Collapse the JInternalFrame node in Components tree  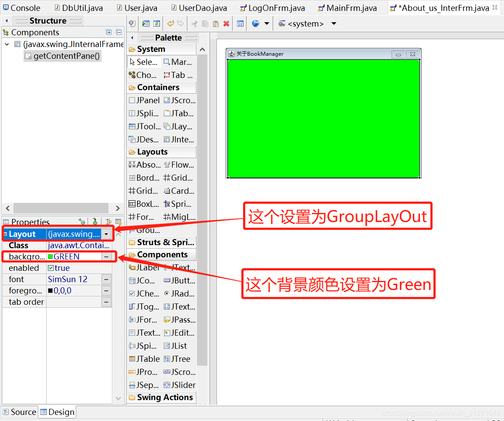coord(7,44)
